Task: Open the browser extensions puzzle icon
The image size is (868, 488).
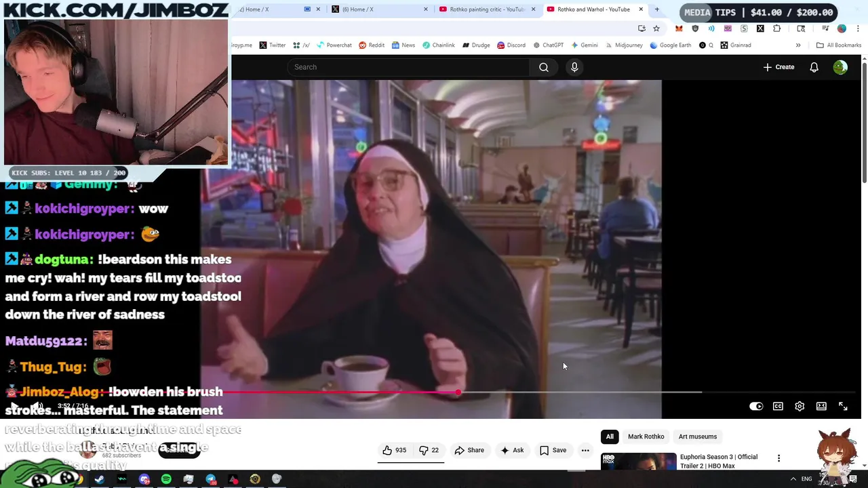Action: [777, 28]
